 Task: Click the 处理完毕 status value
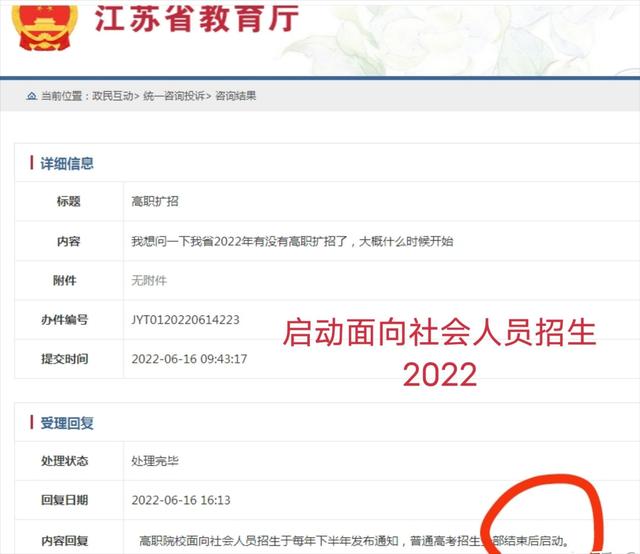pyautogui.click(x=155, y=461)
